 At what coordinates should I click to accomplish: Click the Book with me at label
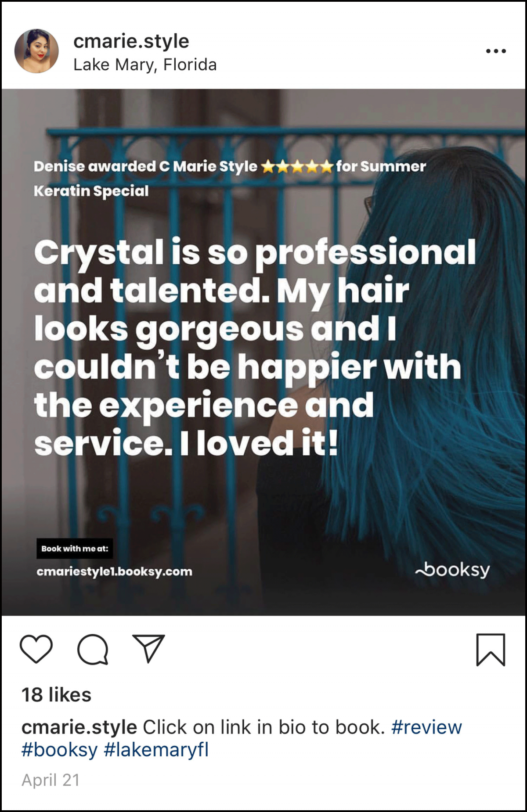(x=75, y=549)
